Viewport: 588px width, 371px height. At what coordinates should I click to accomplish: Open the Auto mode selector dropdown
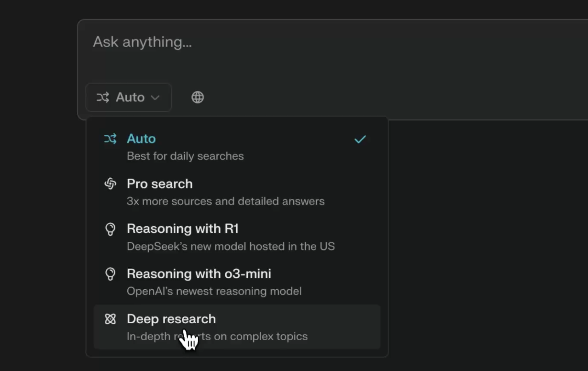tap(128, 97)
